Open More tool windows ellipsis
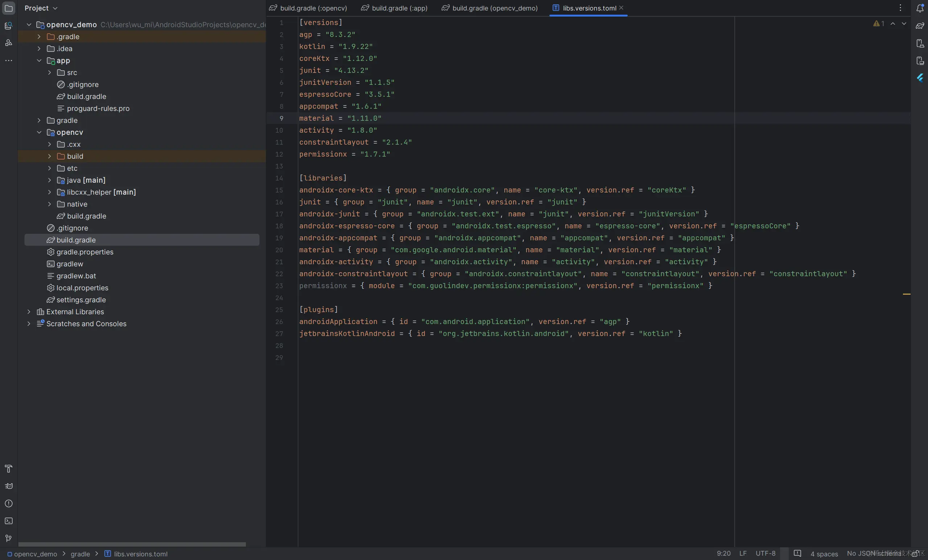 [8, 60]
